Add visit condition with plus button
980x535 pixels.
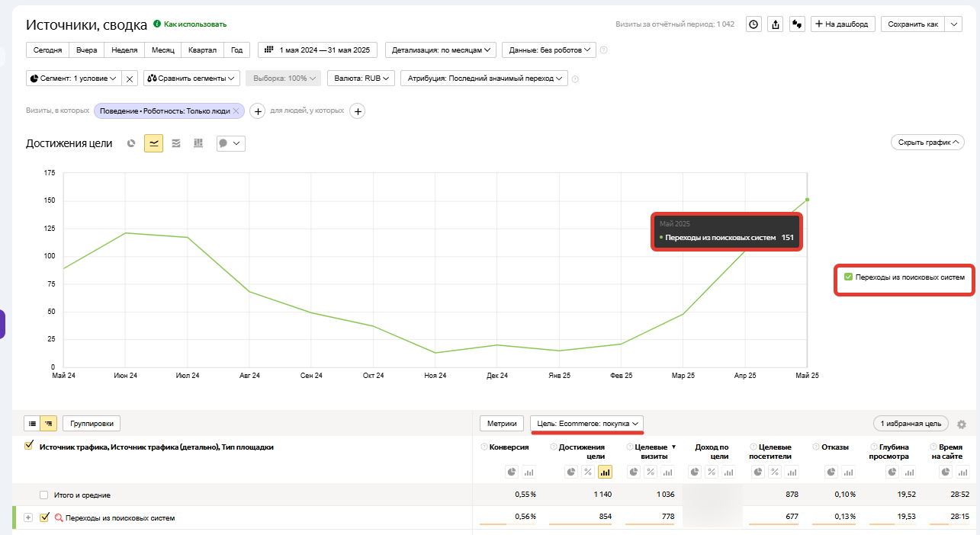(x=258, y=111)
